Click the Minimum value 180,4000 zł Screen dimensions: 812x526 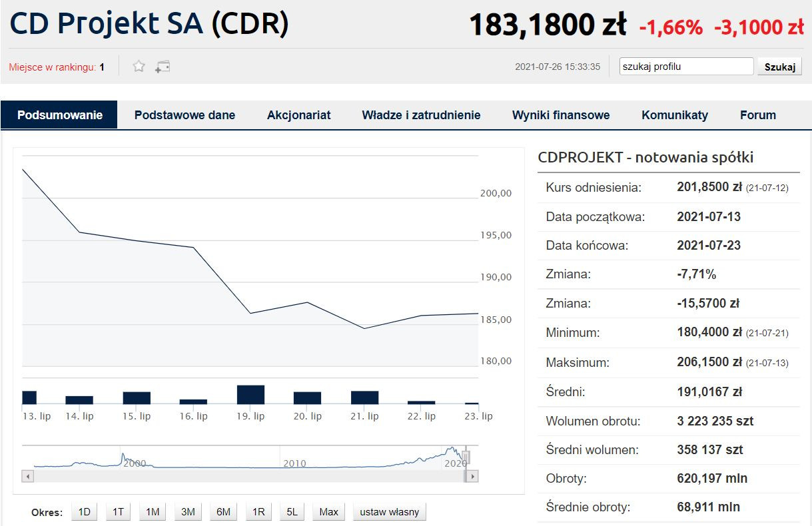pyautogui.click(x=709, y=332)
